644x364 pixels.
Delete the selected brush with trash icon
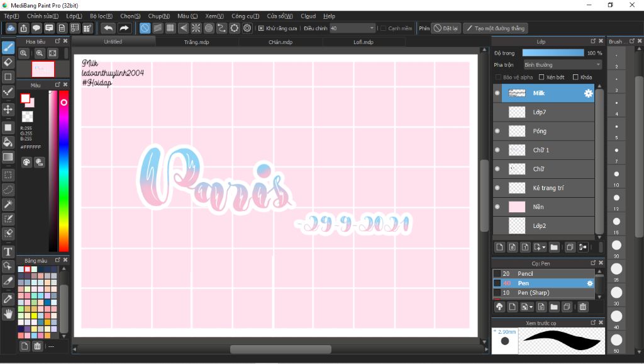583,307
